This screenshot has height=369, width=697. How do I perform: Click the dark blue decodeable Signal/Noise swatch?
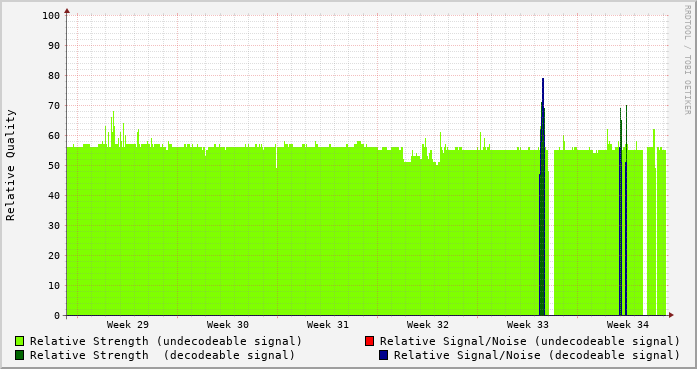(x=383, y=355)
